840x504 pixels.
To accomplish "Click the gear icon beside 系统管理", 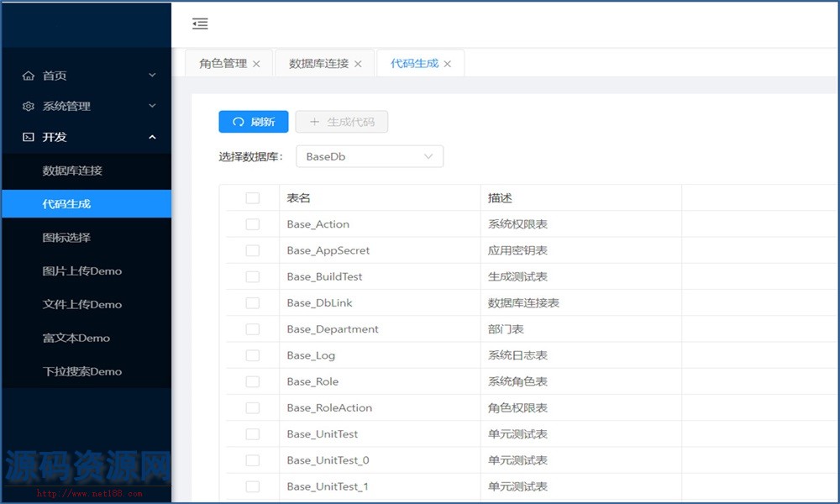I will click(x=29, y=107).
